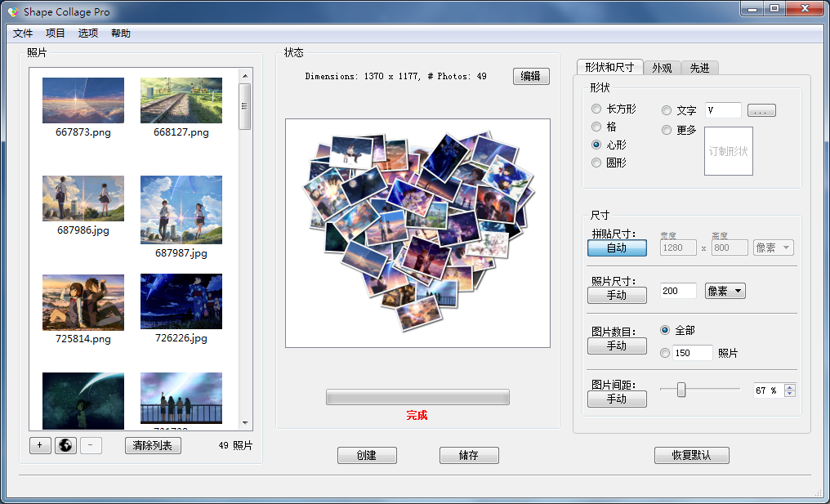Open the 项目 menu

tap(55, 33)
